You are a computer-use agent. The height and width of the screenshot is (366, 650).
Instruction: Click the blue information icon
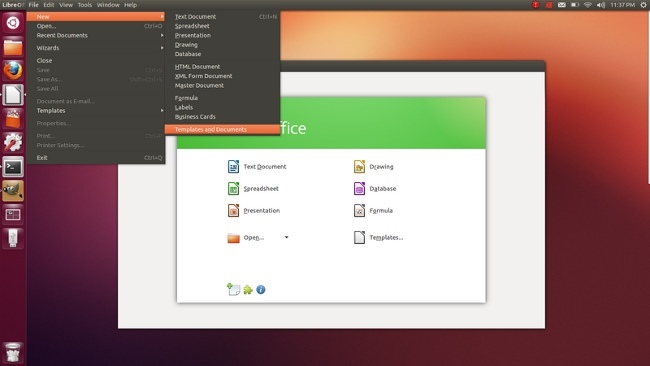[x=261, y=290]
